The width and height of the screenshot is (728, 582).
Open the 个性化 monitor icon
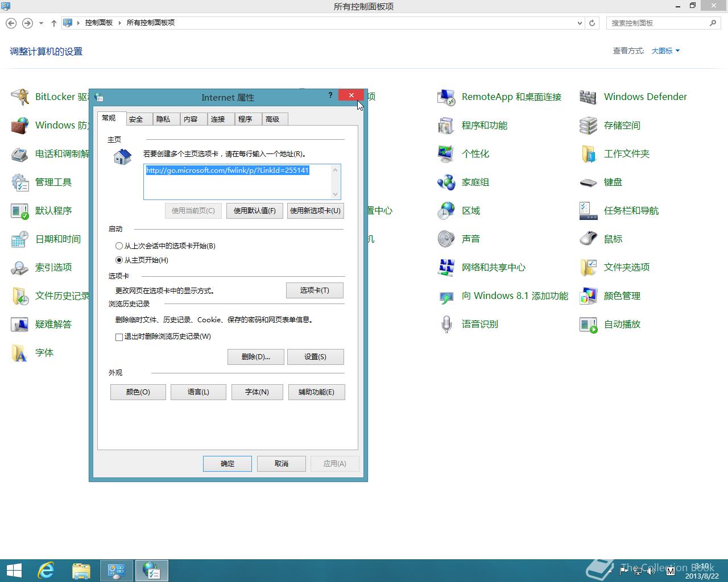(446, 153)
